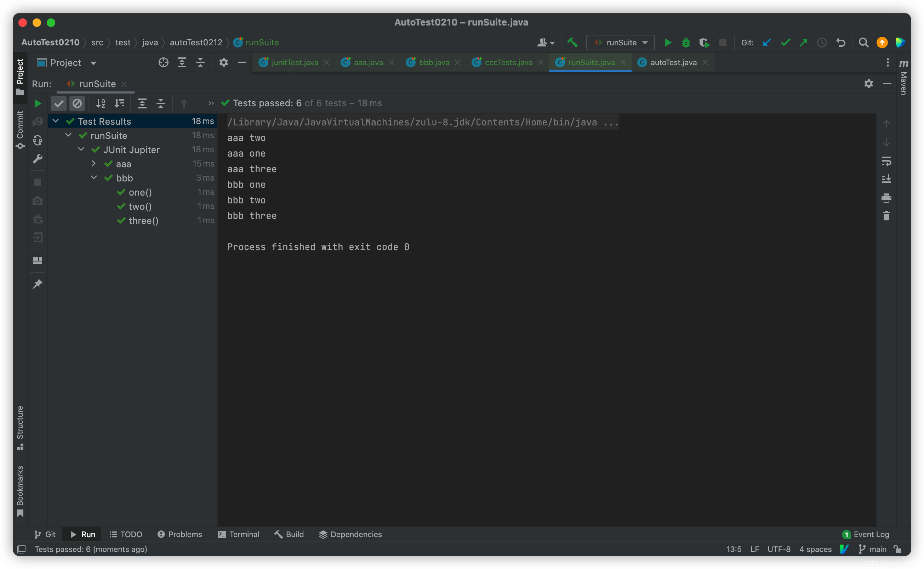Open Project panel gear options
The width and height of the screenshot is (924, 569).
[223, 62]
